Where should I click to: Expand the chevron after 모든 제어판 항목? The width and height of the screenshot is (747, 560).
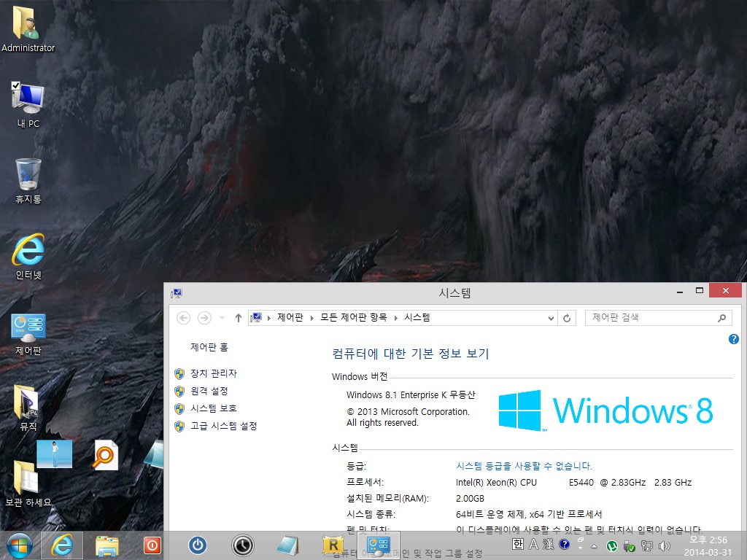pyautogui.click(x=395, y=318)
